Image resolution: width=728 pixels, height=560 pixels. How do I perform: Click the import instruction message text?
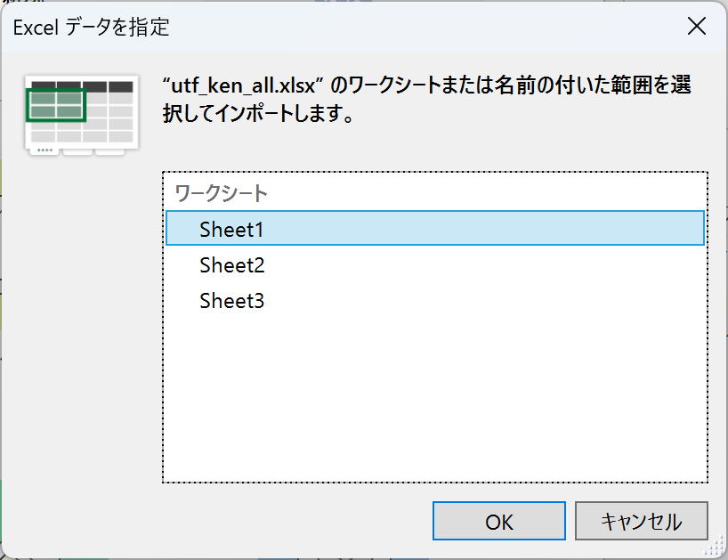pyautogui.click(x=427, y=100)
